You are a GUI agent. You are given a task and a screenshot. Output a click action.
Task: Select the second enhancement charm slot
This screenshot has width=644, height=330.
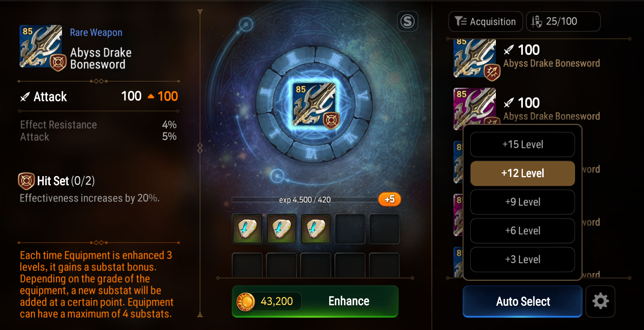281,229
